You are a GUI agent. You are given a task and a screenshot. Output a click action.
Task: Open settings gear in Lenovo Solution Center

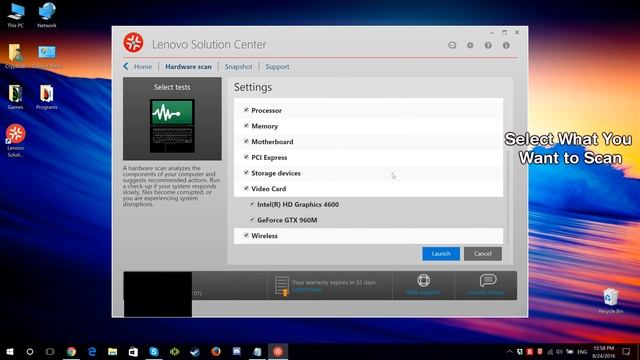(470, 45)
